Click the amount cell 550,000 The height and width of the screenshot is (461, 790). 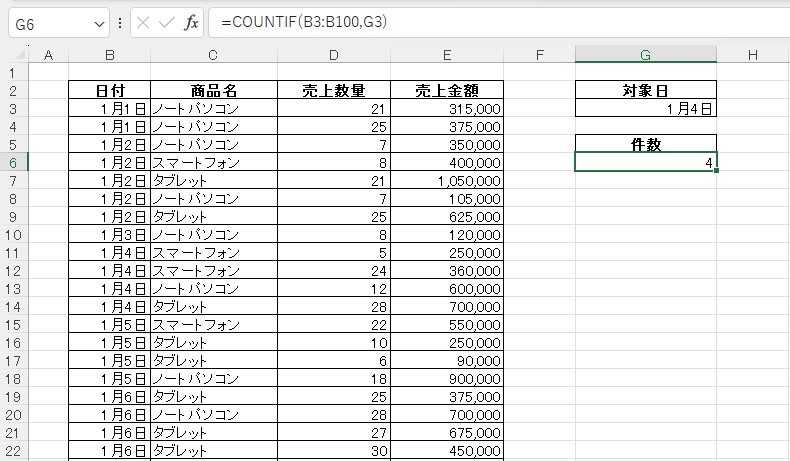coord(447,325)
